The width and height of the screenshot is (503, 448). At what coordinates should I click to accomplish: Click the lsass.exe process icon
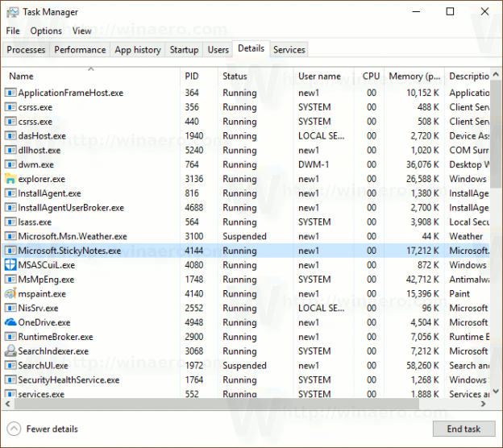click(x=10, y=222)
